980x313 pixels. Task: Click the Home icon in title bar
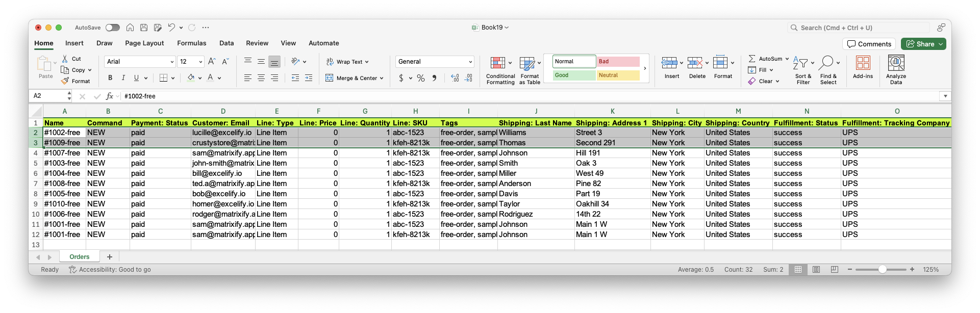[x=130, y=28]
